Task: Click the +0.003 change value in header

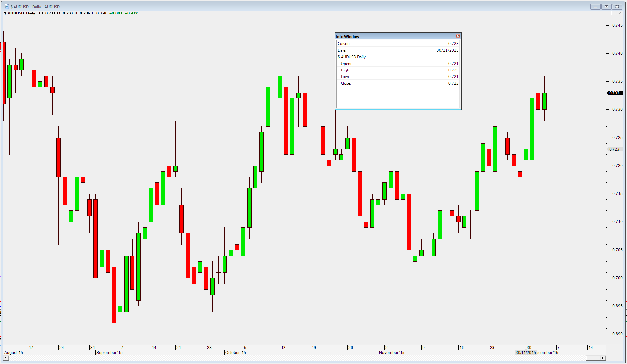Action: (116, 13)
